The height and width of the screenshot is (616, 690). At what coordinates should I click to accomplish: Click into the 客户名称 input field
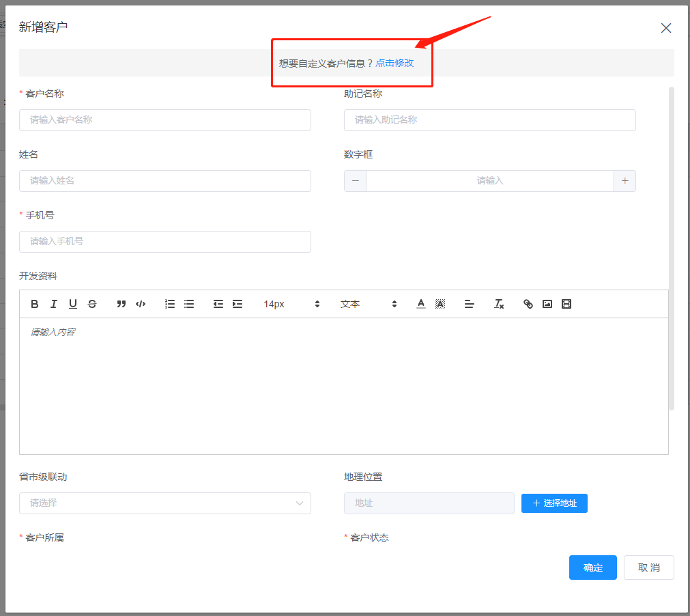165,120
